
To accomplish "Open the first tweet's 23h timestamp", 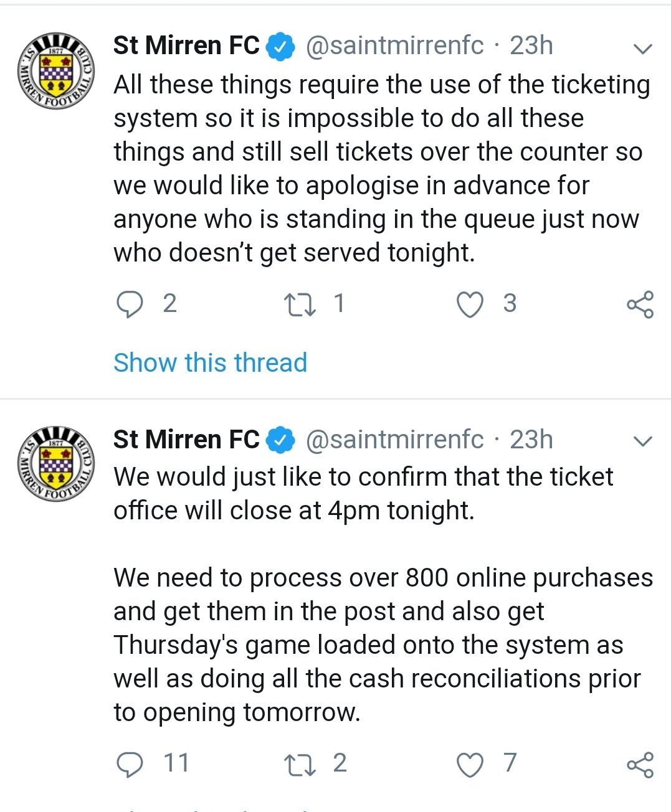I will [x=531, y=45].
